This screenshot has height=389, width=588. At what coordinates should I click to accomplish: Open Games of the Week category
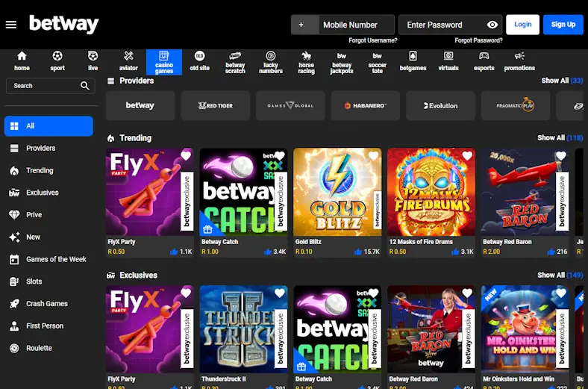[49, 259]
